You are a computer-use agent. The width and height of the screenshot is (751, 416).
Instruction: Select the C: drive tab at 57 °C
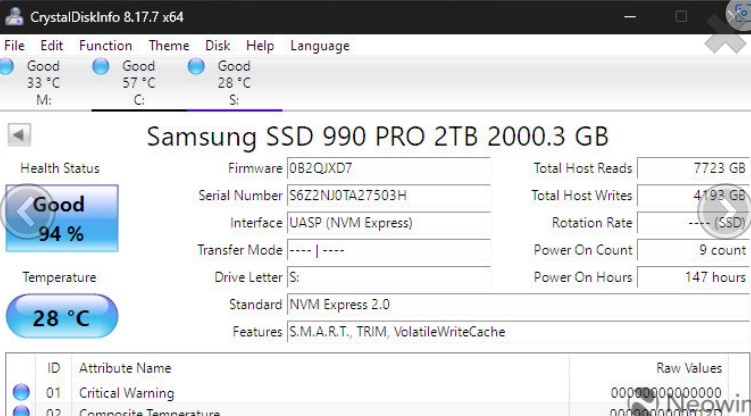[x=139, y=83]
